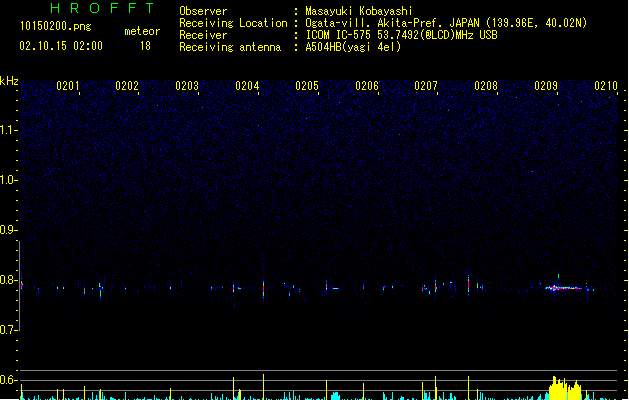Click the ICOM IC-575 53.7492 MHz receiver text
Viewport: 629px width, 400px height.
point(402,35)
